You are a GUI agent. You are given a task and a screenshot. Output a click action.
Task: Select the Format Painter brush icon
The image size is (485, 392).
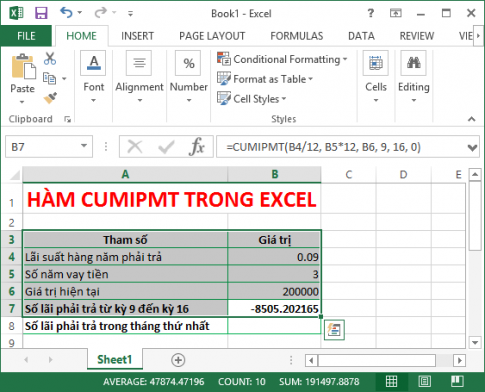(50, 98)
